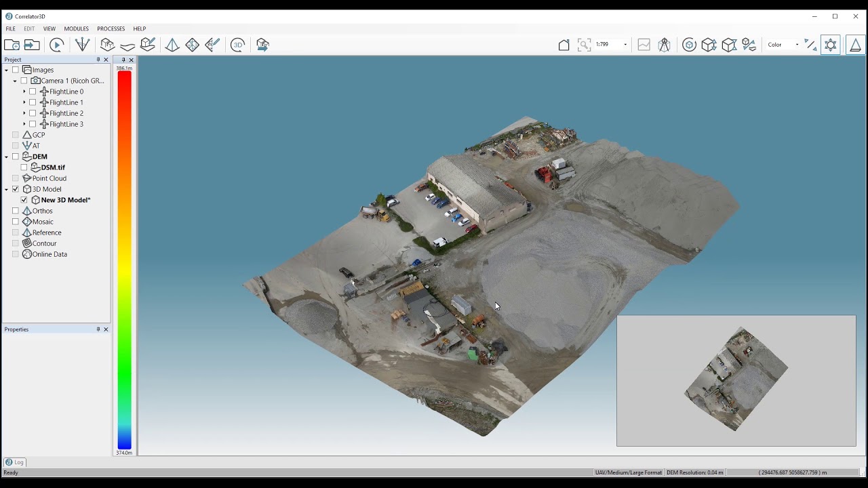Expand the FlightLine 1 node
868x488 pixels.
point(24,102)
